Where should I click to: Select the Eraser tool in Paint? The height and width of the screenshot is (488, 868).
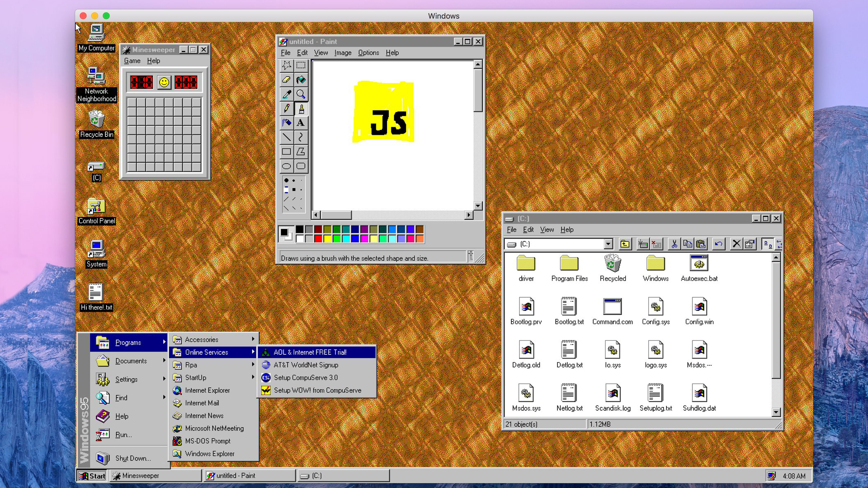point(286,80)
